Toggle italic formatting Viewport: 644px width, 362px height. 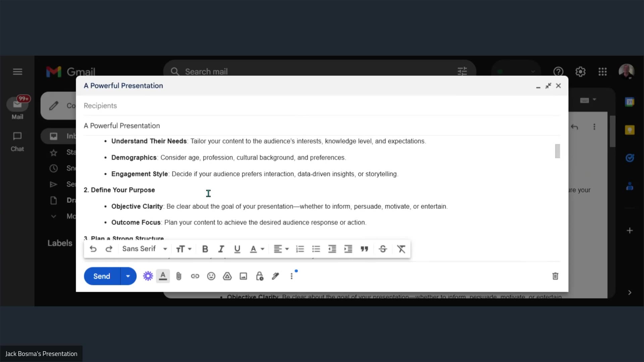coord(221,249)
